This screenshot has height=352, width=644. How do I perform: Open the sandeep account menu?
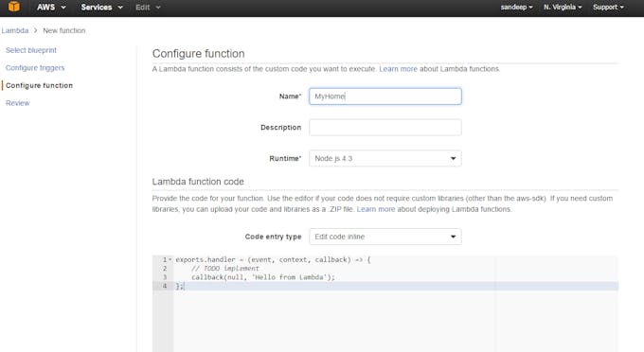point(517,7)
